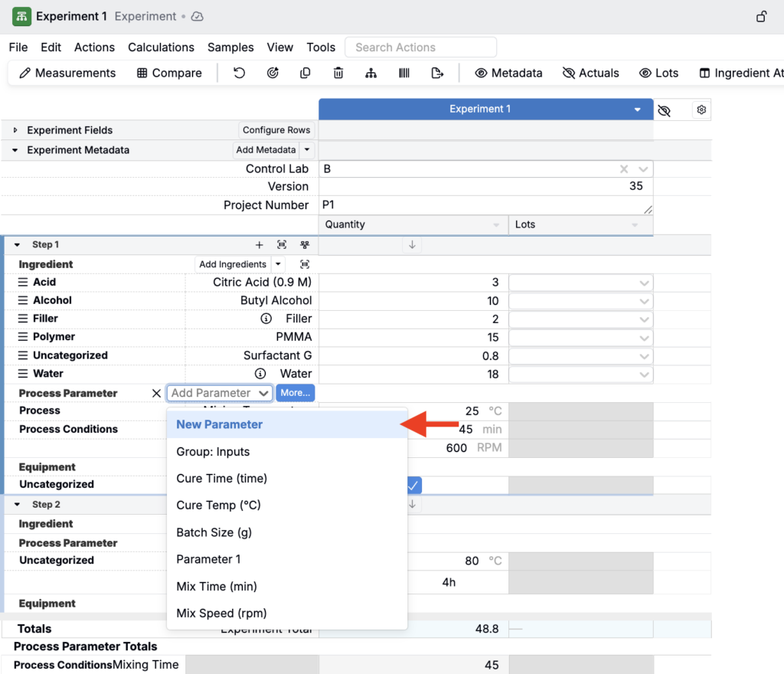The width and height of the screenshot is (784, 674).
Task: Click the Add Ingredients button
Action: [x=233, y=264]
